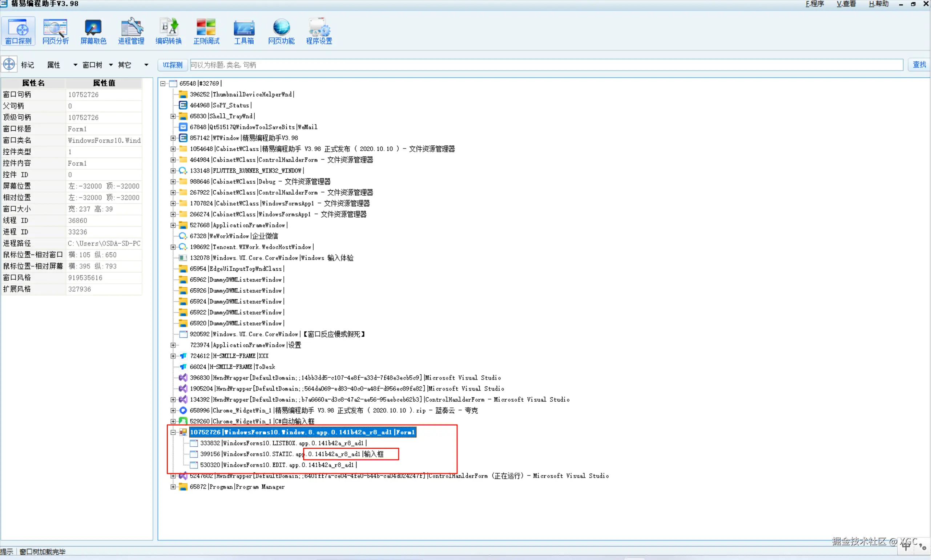This screenshot has height=560, width=931.
Task: Open the 正则调试 regex debugger
Action: click(x=206, y=31)
